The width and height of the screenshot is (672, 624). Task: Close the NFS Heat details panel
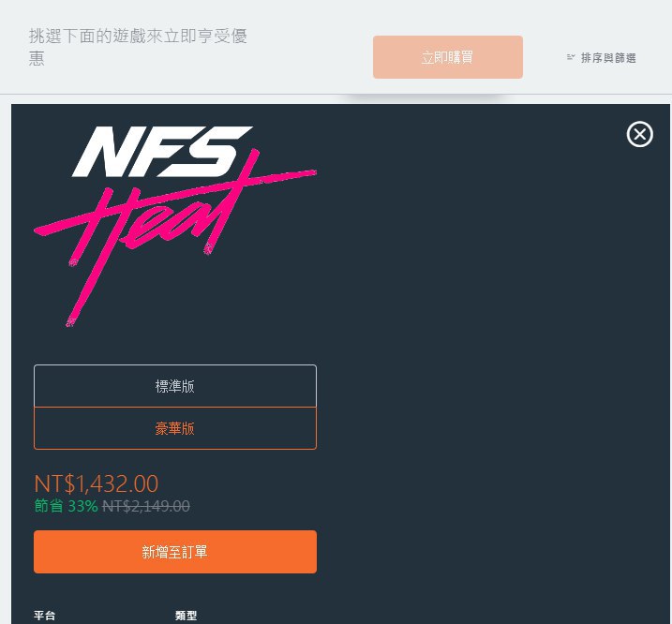639,135
